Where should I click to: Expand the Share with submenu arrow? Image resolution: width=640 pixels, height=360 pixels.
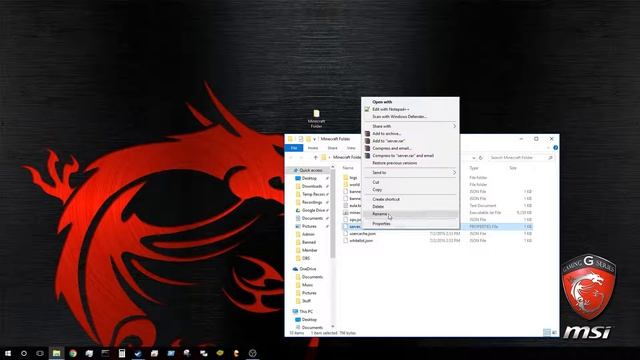click(454, 126)
